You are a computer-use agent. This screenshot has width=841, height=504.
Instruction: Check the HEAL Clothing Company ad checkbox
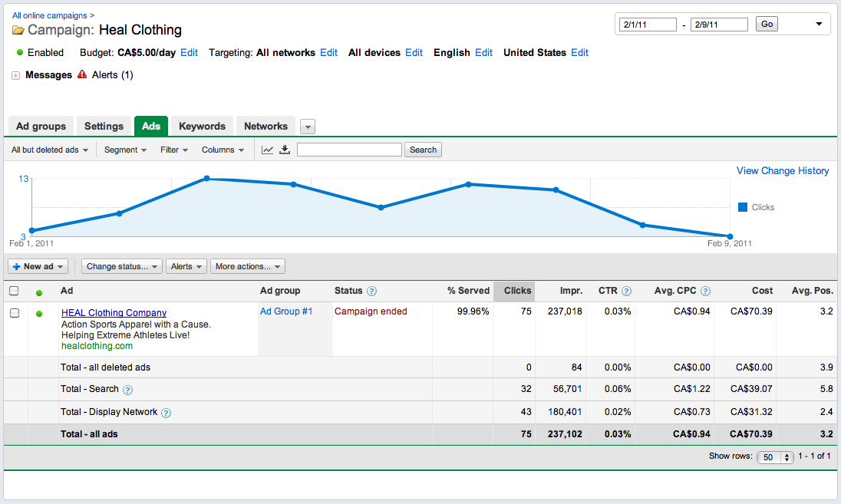coord(15,312)
